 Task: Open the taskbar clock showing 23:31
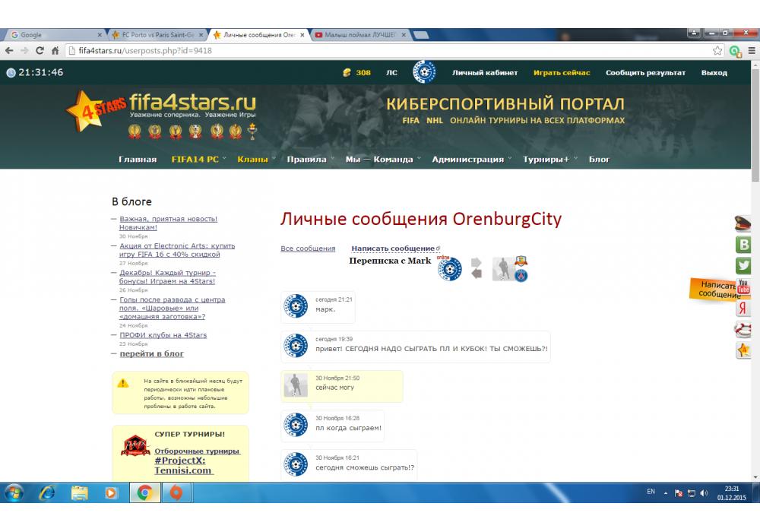click(x=731, y=492)
